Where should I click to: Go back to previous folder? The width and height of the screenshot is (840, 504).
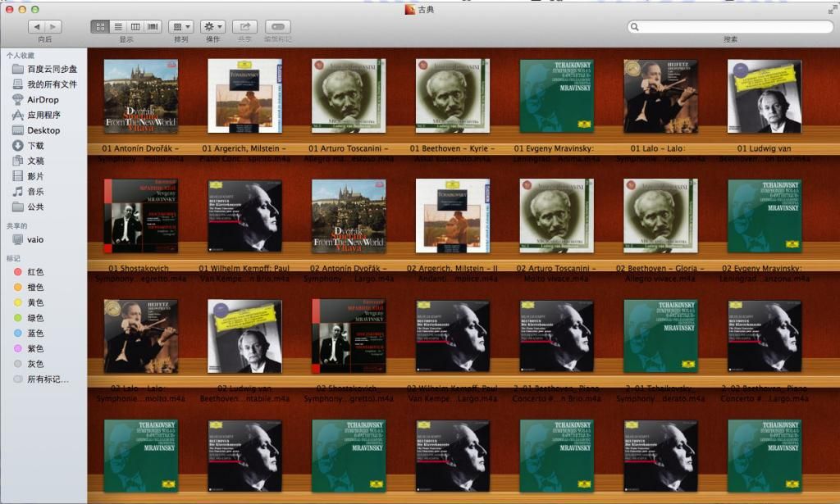(35, 27)
